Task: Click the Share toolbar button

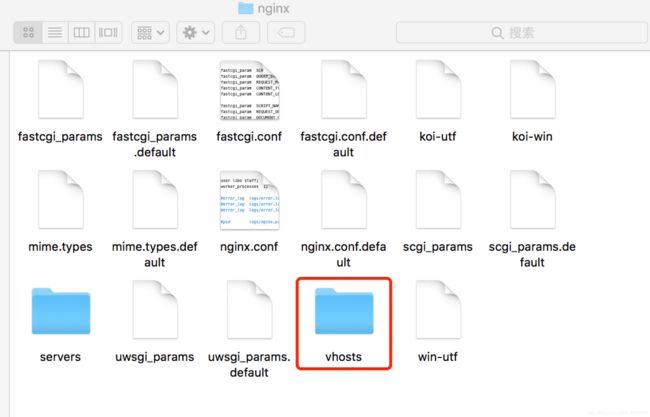Action: (x=241, y=32)
